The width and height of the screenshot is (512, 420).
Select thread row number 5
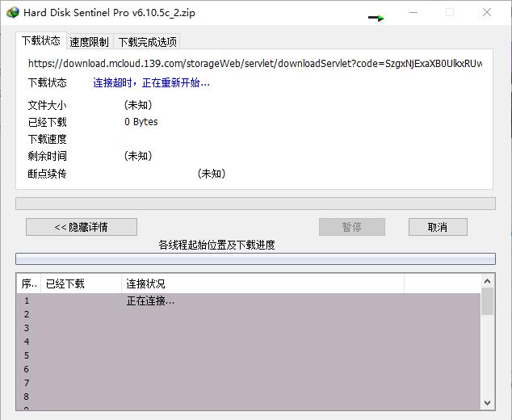(x=249, y=355)
